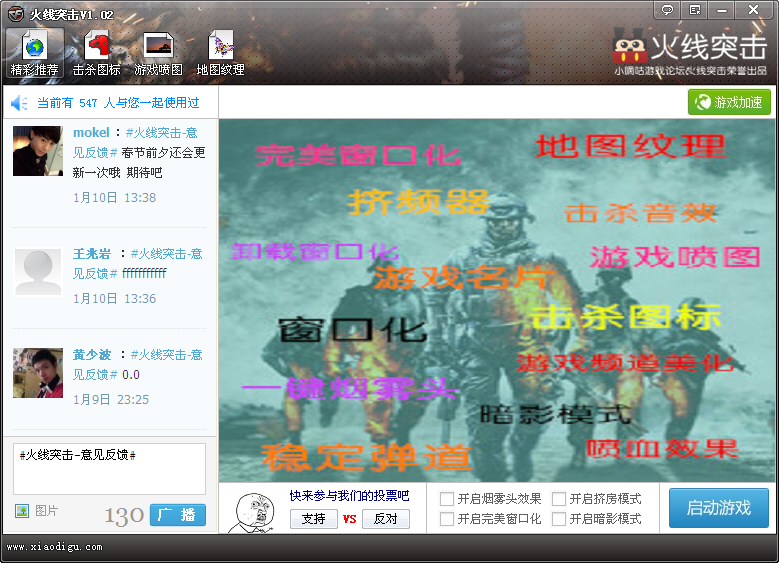Image resolution: width=779 pixels, height=563 pixels.
Task: Open mokel's username link
Action: tap(91, 133)
